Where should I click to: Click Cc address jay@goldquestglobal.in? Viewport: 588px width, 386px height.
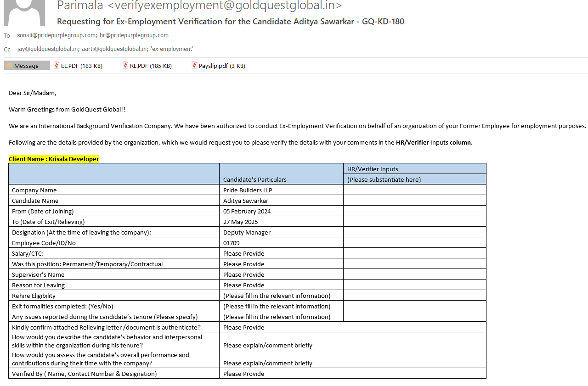(48, 49)
